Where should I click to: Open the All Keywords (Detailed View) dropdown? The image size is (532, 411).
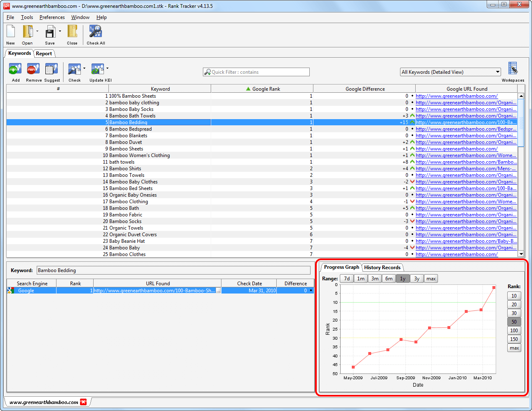pos(450,72)
